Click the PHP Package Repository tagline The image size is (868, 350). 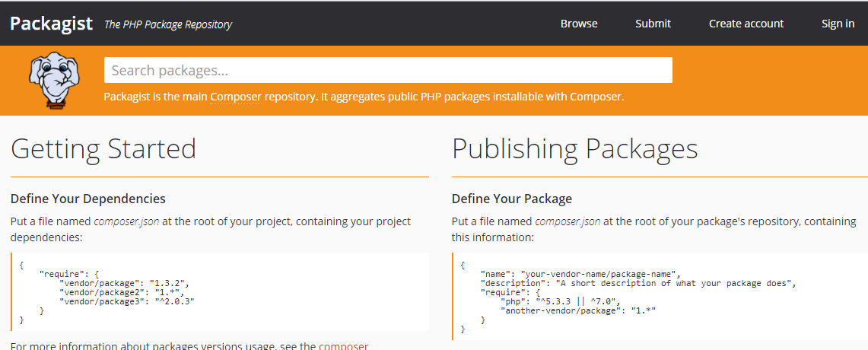click(167, 24)
